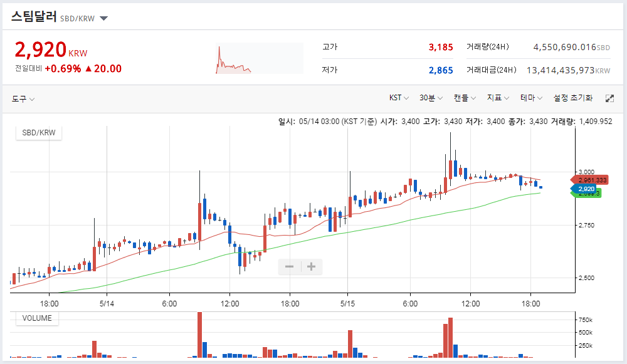Viewport: 627px width, 364px height.
Task: Click the red 2,961.333 price tag
Action: [x=590, y=180]
